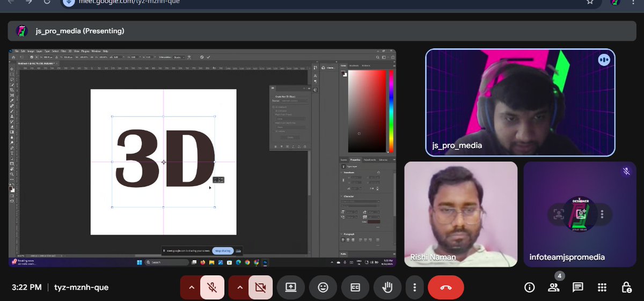The height and width of the screenshot is (301, 644).
Task: Commit transform with the checkmark
Action: [x=208, y=57]
